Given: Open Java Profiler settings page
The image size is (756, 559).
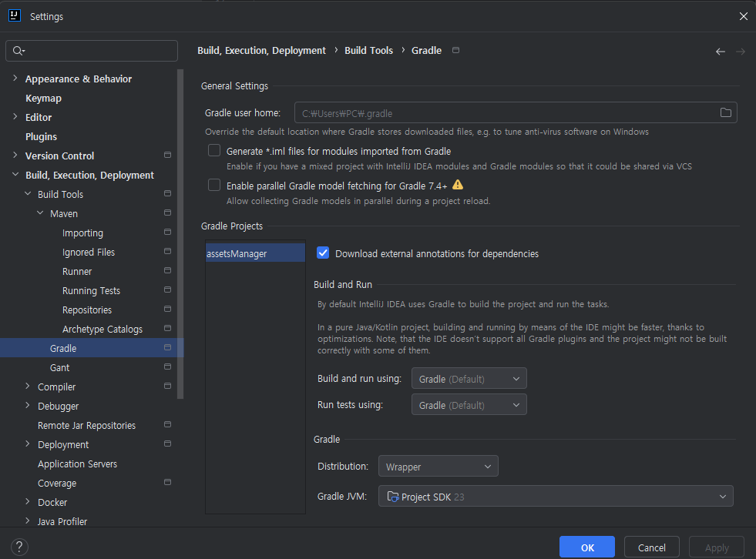Looking at the screenshot, I should click(x=62, y=521).
